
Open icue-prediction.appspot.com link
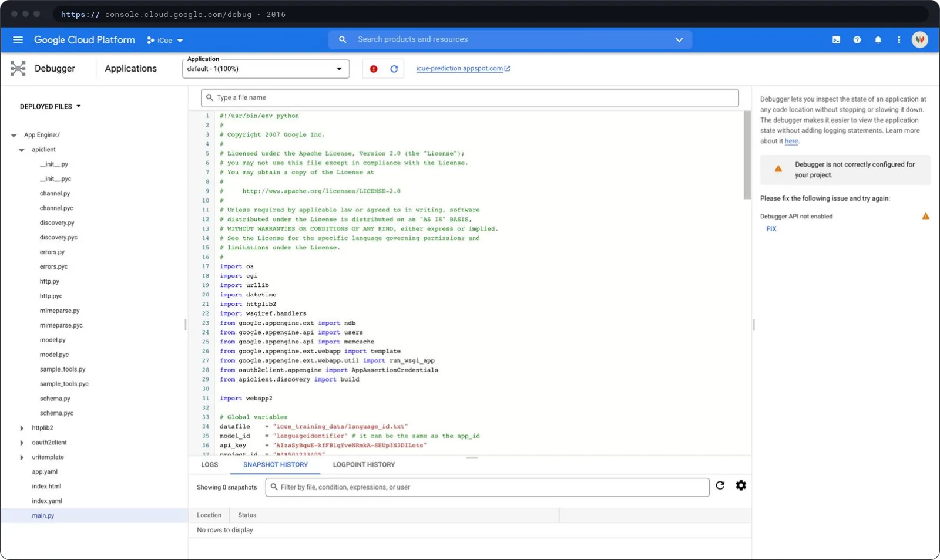pos(459,69)
